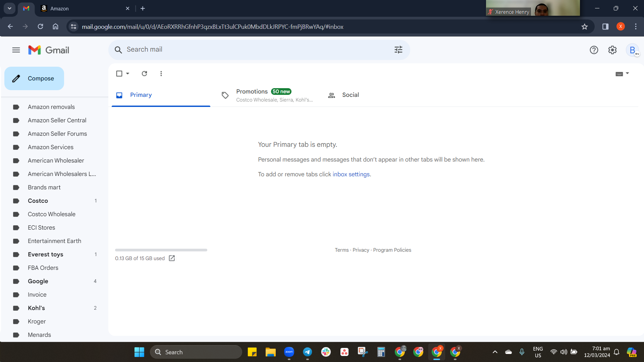The height and width of the screenshot is (362, 644).
Task: Open Chrome profile icon
Action: click(621, 26)
